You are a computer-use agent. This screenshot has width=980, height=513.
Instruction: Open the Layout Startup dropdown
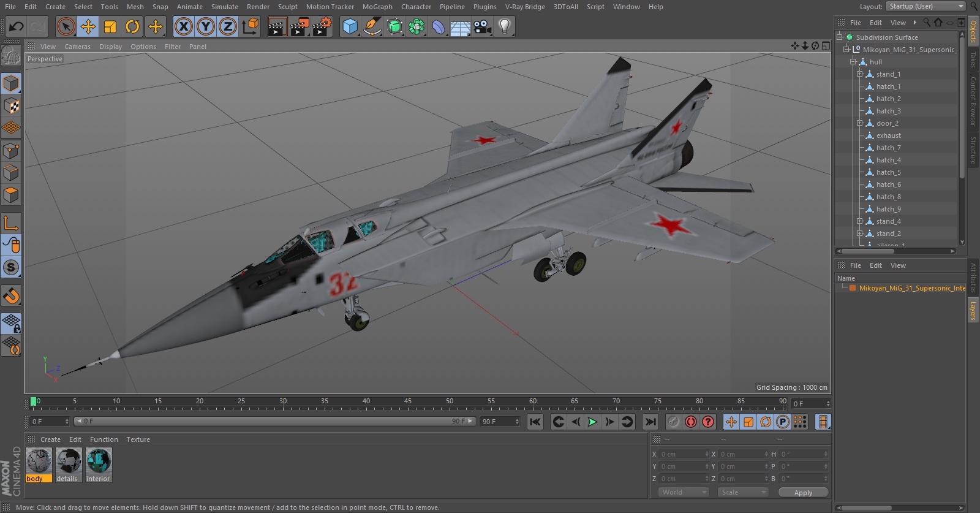point(925,6)
